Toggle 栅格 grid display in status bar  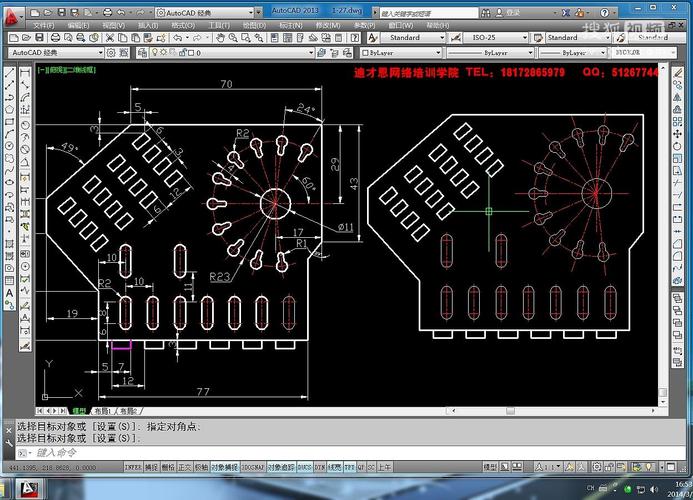coord(168,467)
